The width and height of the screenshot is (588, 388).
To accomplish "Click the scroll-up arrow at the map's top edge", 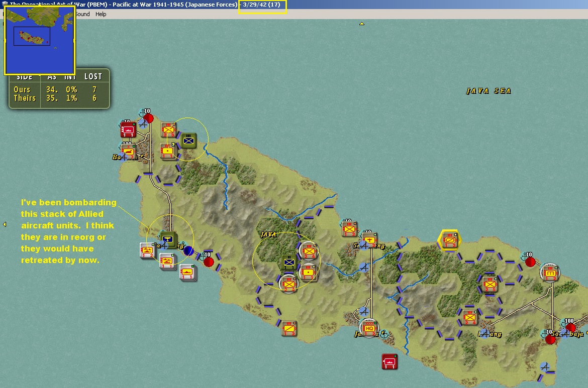I will (x=362, y=24).
